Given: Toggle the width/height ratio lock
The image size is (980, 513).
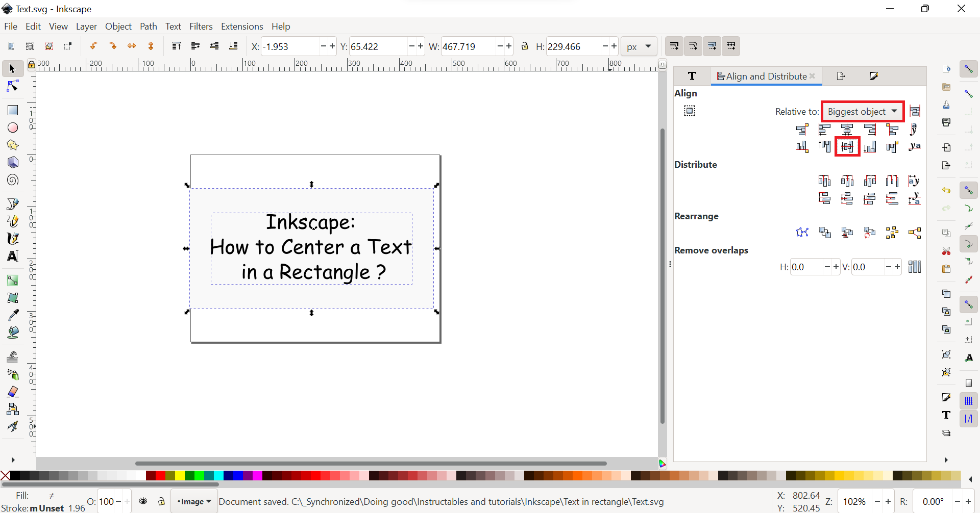Looking at the screenshot, I should [525, 46].
